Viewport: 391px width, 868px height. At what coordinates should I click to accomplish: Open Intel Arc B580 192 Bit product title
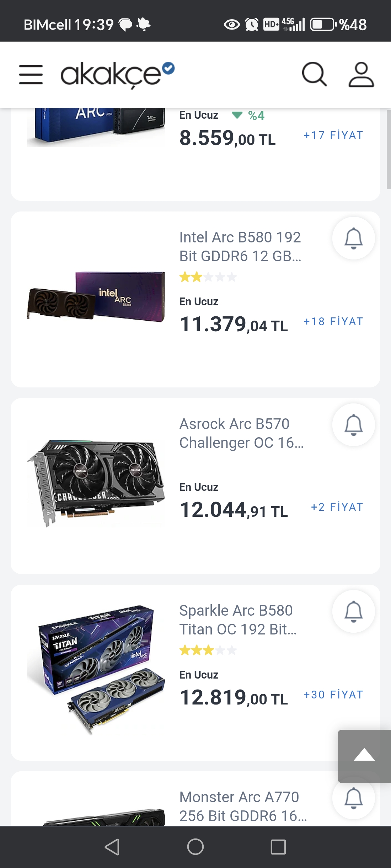point(240,246)
